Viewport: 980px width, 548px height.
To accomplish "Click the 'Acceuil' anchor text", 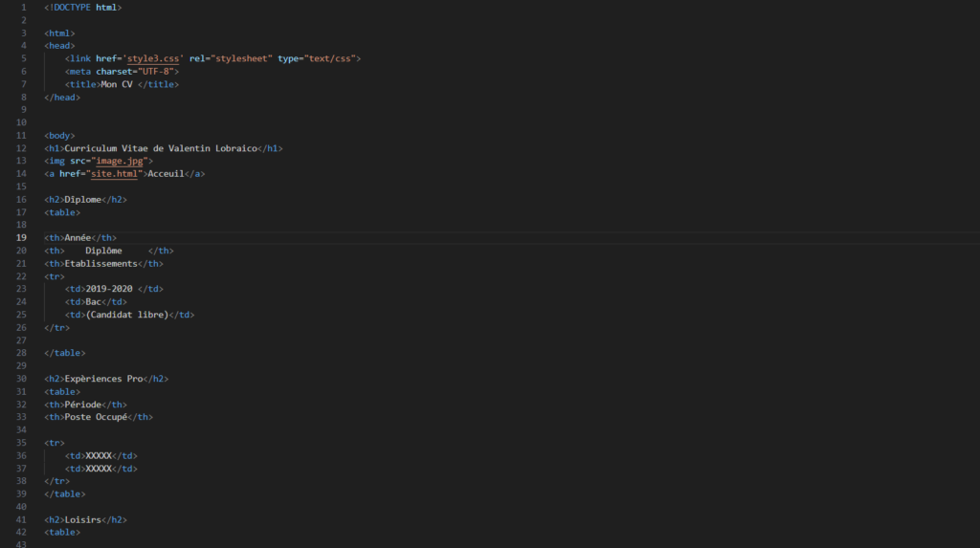I will 167,174.
